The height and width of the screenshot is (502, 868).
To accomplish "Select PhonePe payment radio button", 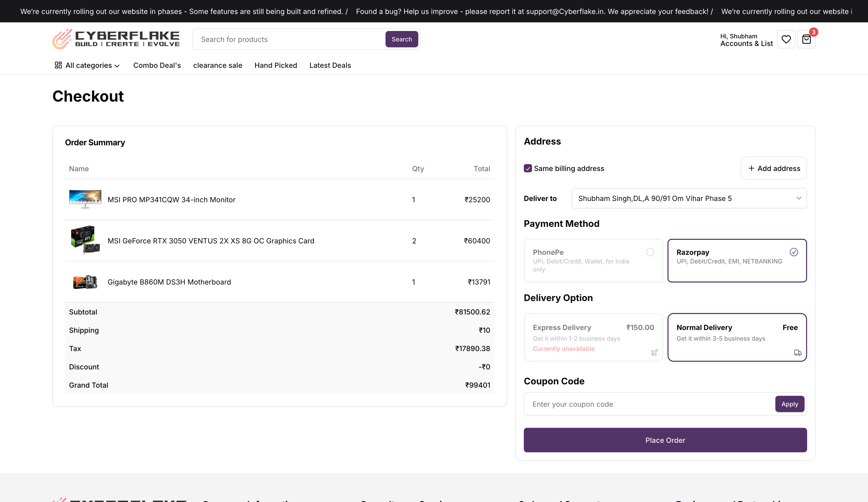I will click(650, 252).
